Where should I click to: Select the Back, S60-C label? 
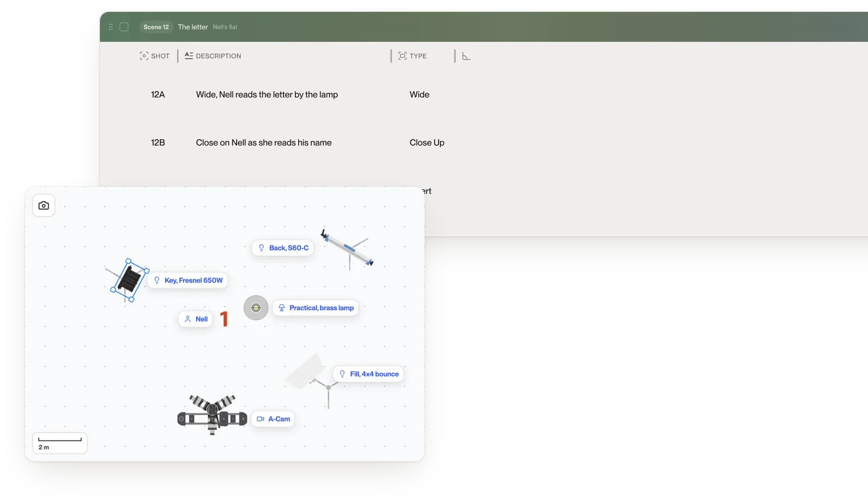pos(283,248)
